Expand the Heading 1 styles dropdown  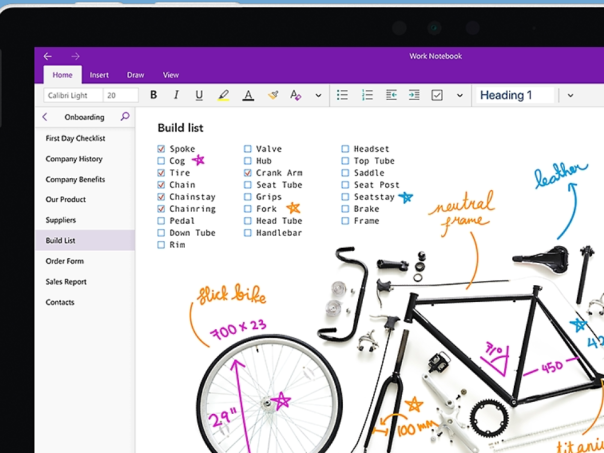(x=570, y=95)
